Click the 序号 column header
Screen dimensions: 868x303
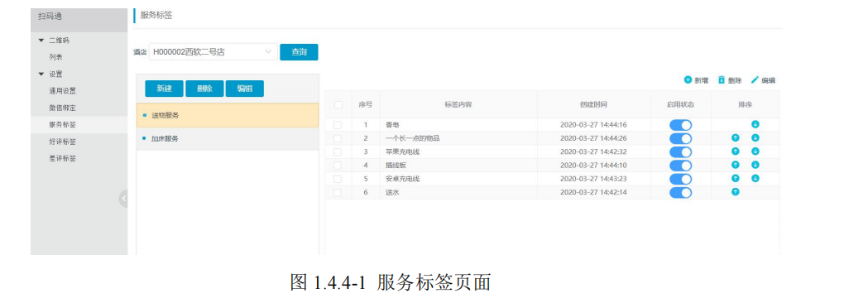366,104
